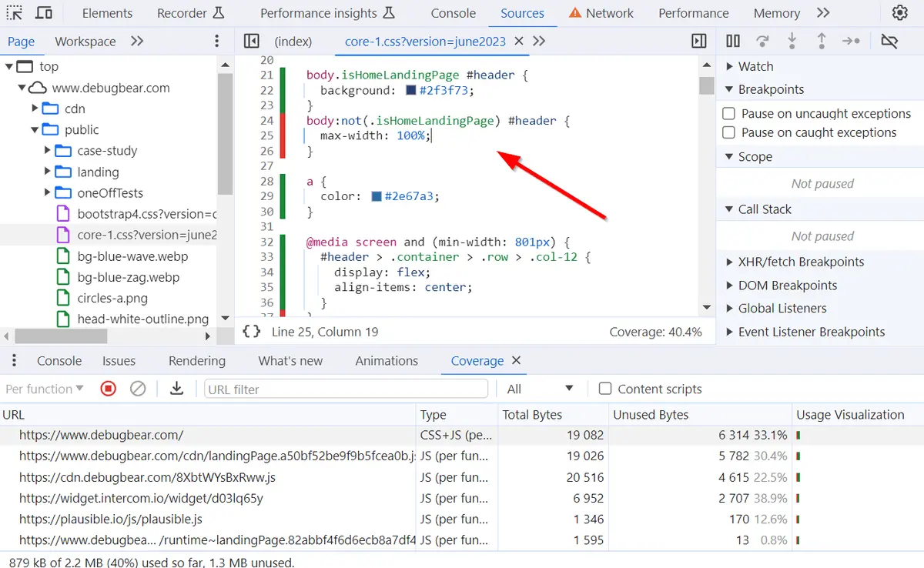Activate the inspect element picker icon
Image resolution: width=924 pixels, height=568 pixels.
pos(14,13)
